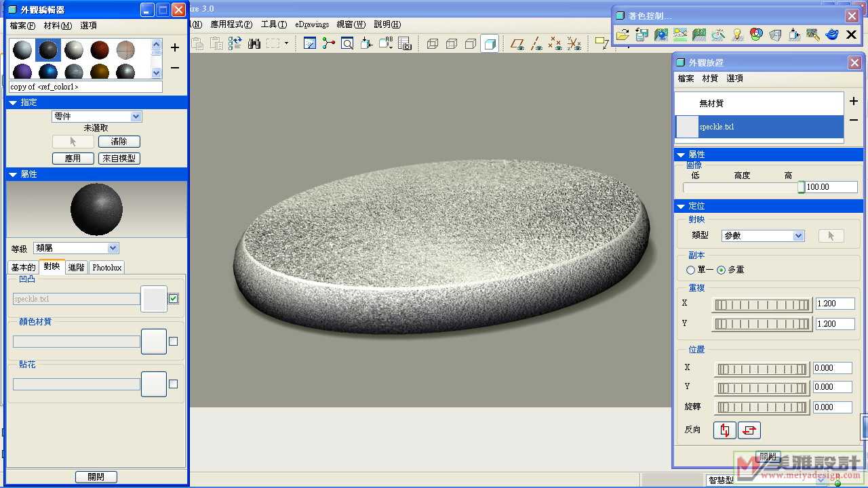Click the material name field copy of <ref_color1>
Image resolution: width=868 pixels, height=488 pixels.
85,87
